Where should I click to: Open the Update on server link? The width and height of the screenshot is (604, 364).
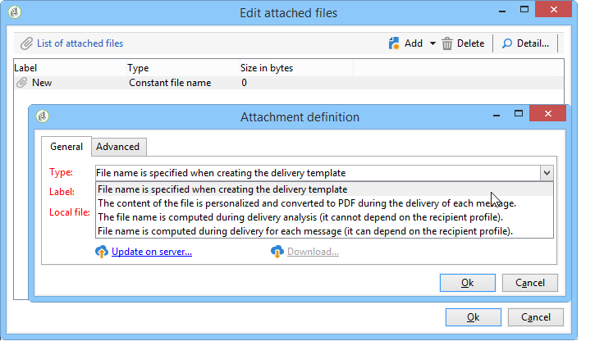pos(152,252)
